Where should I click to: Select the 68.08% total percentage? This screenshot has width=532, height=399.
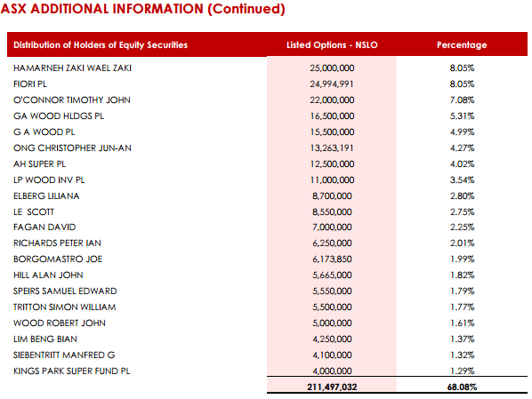coord(462,387)
